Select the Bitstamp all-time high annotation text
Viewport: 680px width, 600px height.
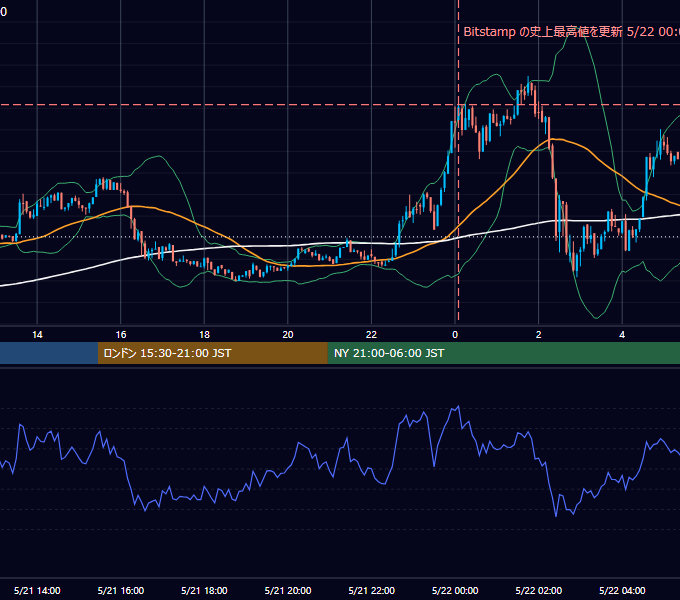point(571,32)
